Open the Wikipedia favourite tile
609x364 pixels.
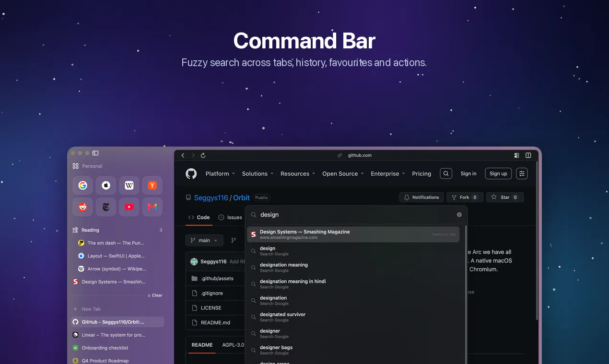tap(129, 185)
